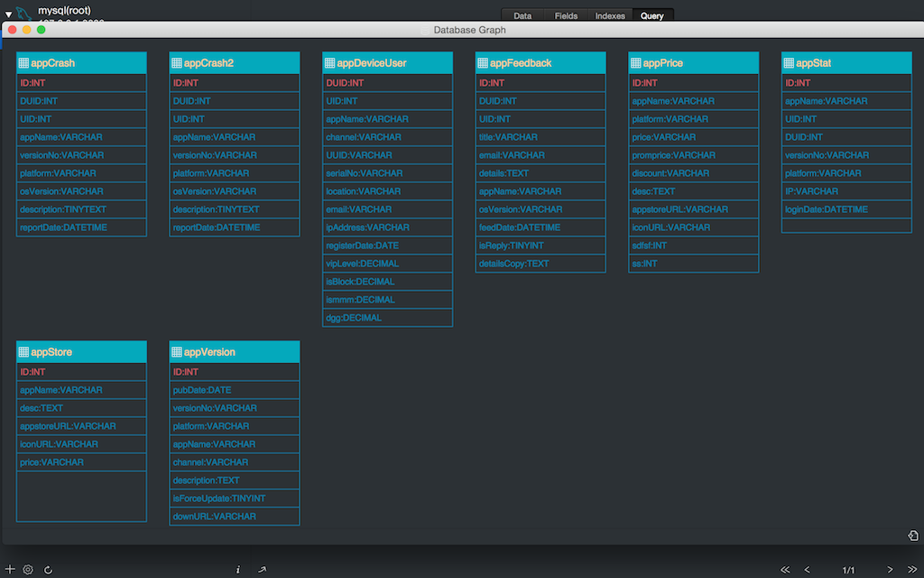The height and width of the screenshot is (578, 924).
Task: Click the add (plus) icon in bottom bar
Action: coord(10,570)
